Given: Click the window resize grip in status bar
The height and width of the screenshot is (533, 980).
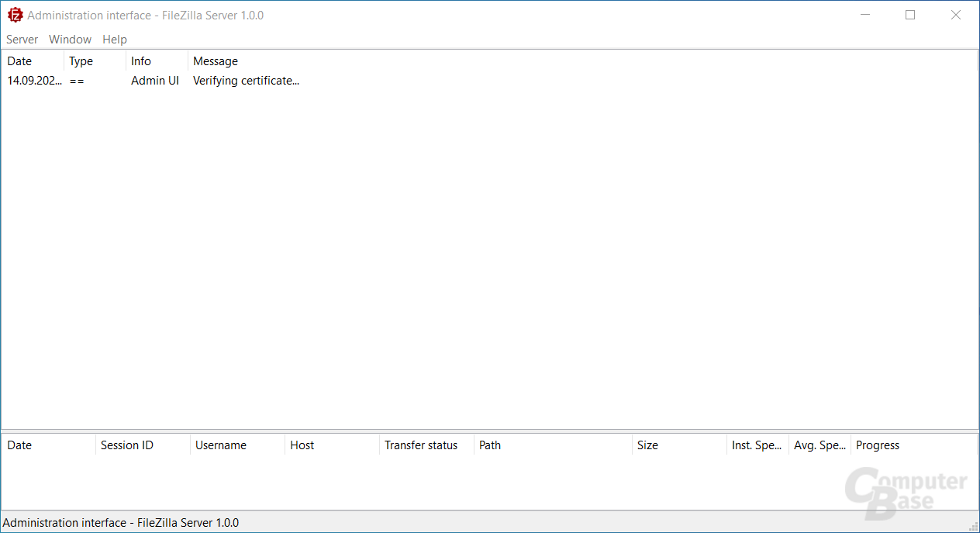Looking at the screenshot, I should (x=973, y=526).
